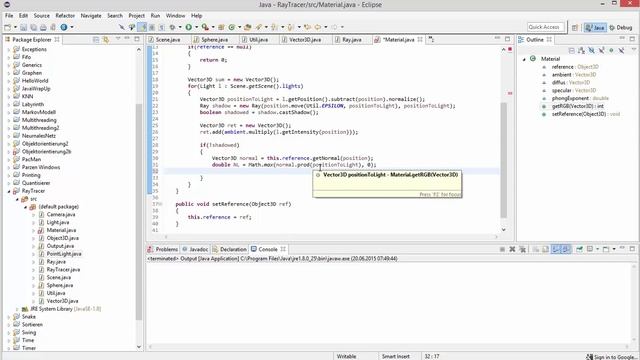
Task: Open the Declaration tab
Action: click(229, 249)
